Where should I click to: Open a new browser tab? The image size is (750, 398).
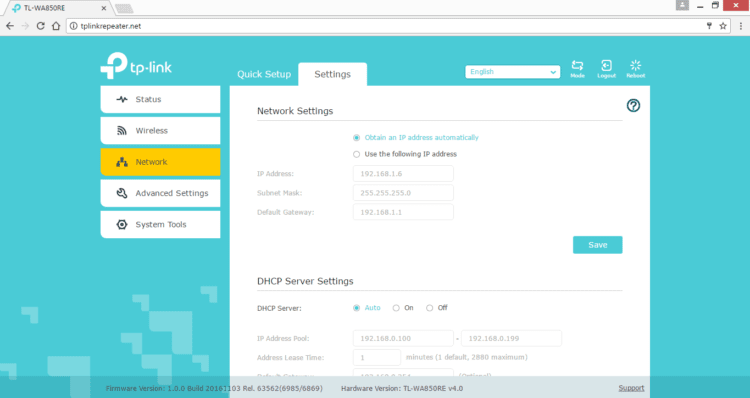click(124, 9)
